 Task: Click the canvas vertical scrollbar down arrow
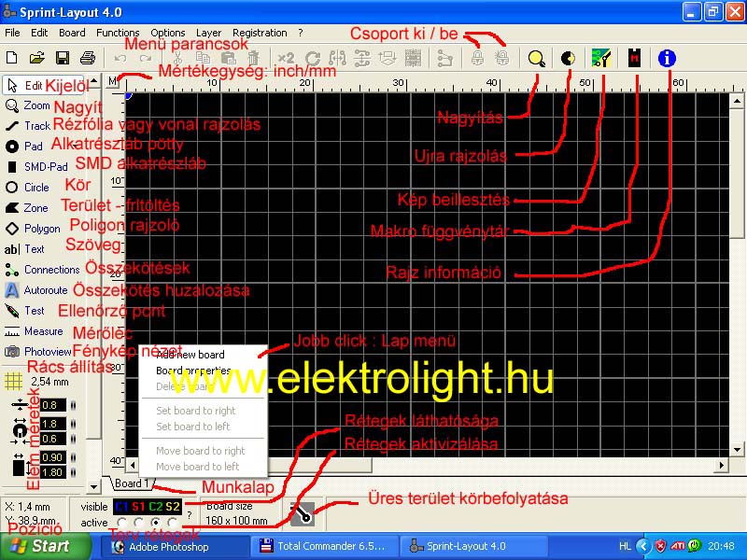click(737, 449)
